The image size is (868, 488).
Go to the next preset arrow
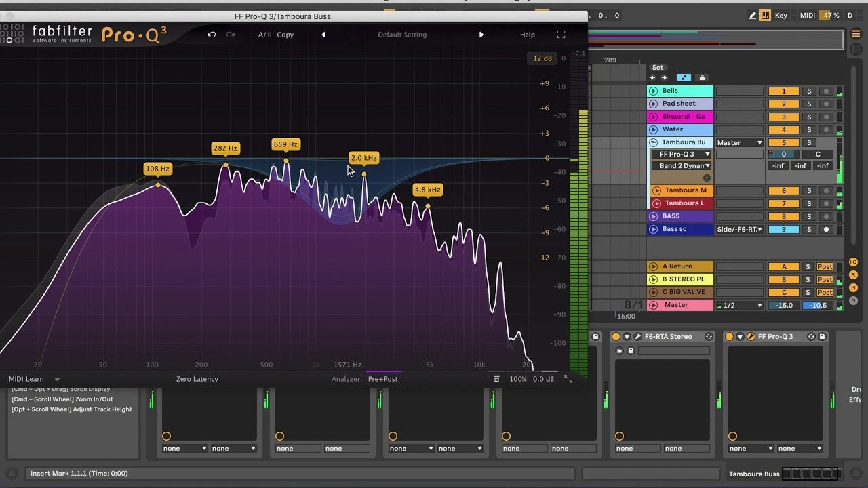(481, 35)
